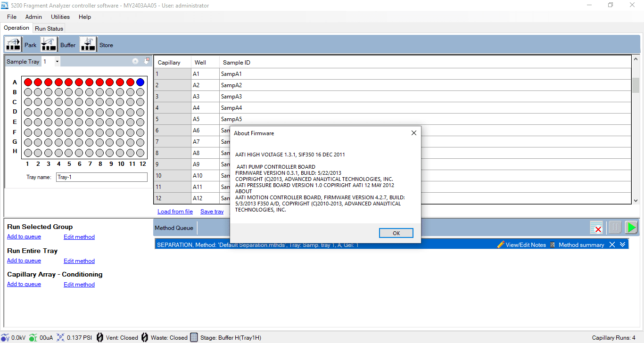The image size is (644, 343).
Task: Open the Utilities menu
Action: coord(60,17)
